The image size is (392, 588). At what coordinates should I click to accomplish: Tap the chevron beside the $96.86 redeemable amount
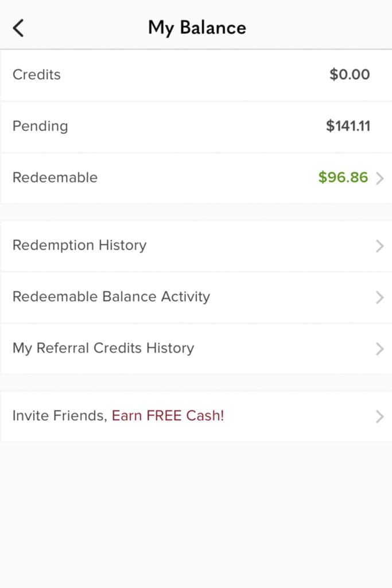(379, 178)
